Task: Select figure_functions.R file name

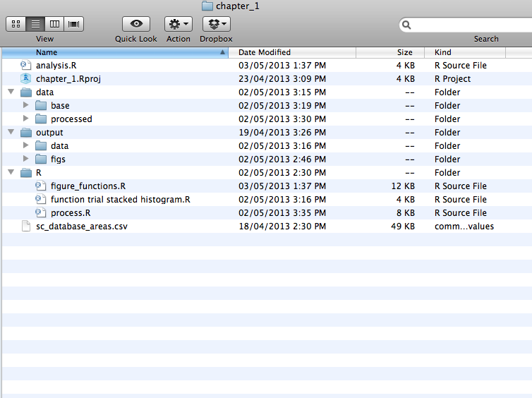Action: pyautogui.click(x=88, y=186)
